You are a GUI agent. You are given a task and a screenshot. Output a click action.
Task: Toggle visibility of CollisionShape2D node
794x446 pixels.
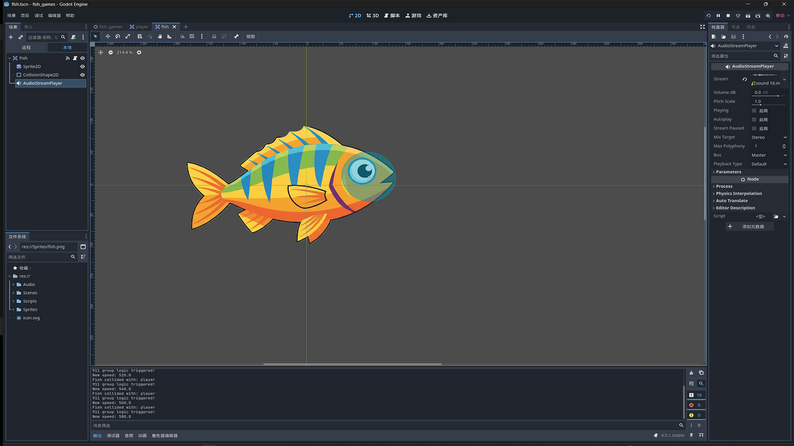coord(83,75)
